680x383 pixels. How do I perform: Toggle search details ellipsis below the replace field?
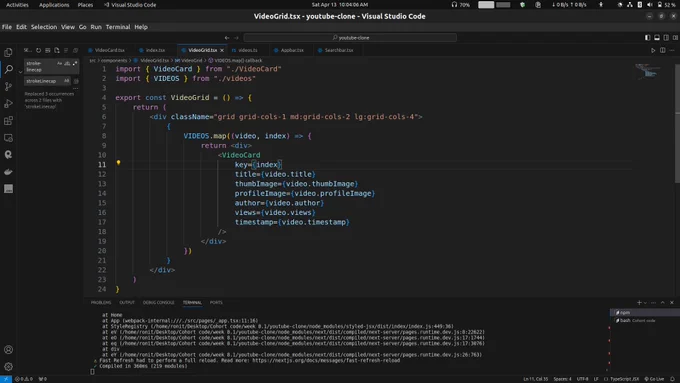pos(75,88)
